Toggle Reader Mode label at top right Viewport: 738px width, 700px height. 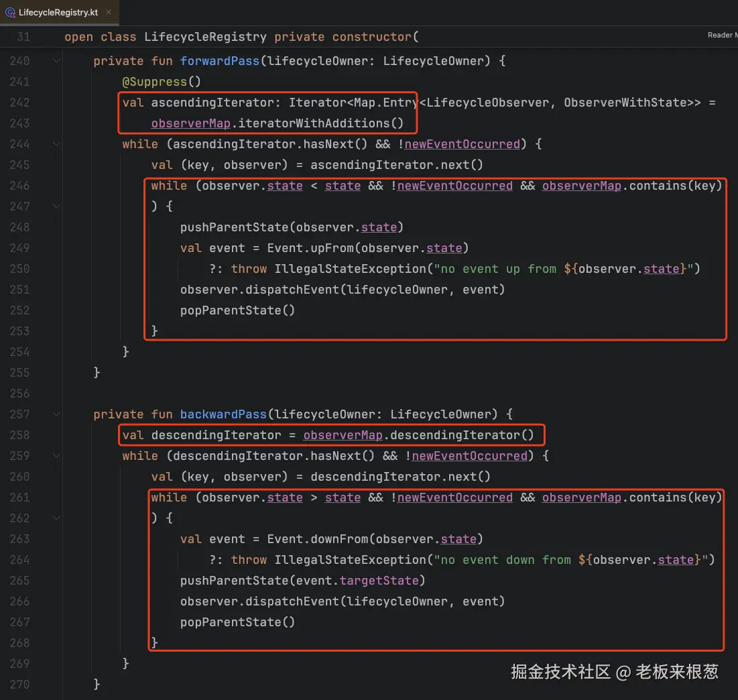[723, 36]
